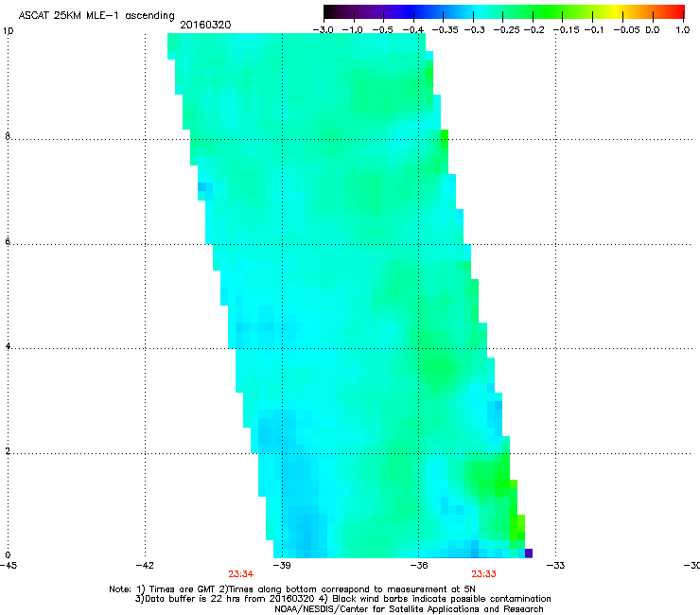Click the longitude label -39
Viewport: 700px width, 615px height.
282,566
